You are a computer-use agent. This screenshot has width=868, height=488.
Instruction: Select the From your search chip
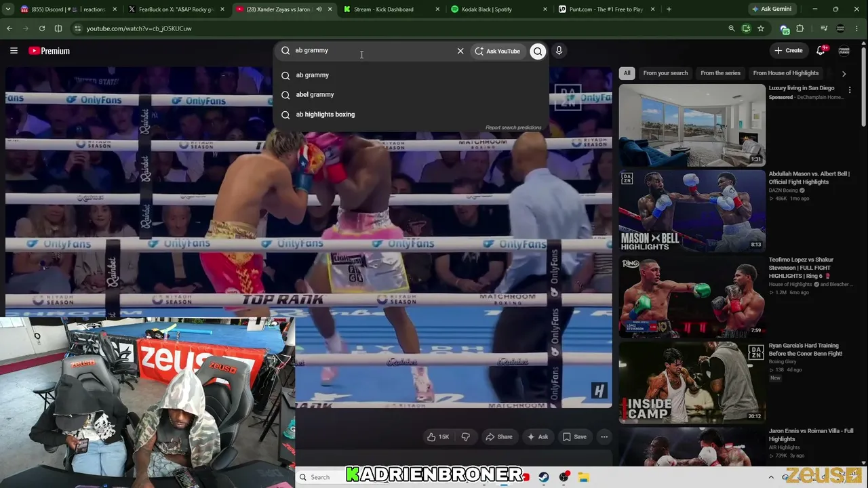pos(665,73)
